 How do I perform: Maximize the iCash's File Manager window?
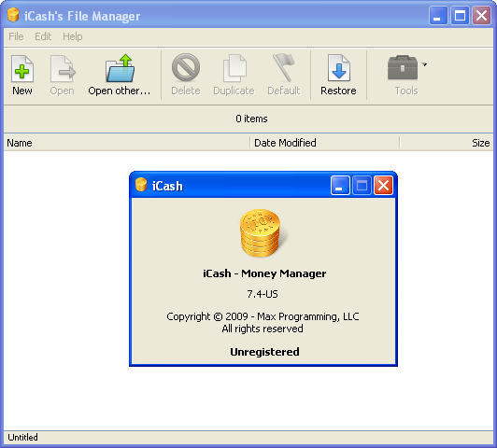coord(461,15)
